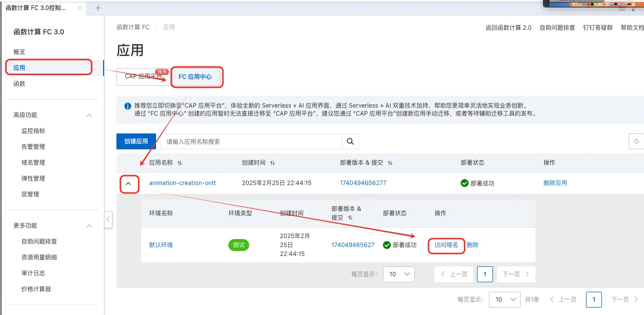The width and height of the screenshot is (644, 315).
Task: Open inner table page size dropdown
Action: click(x=399, y=274)
